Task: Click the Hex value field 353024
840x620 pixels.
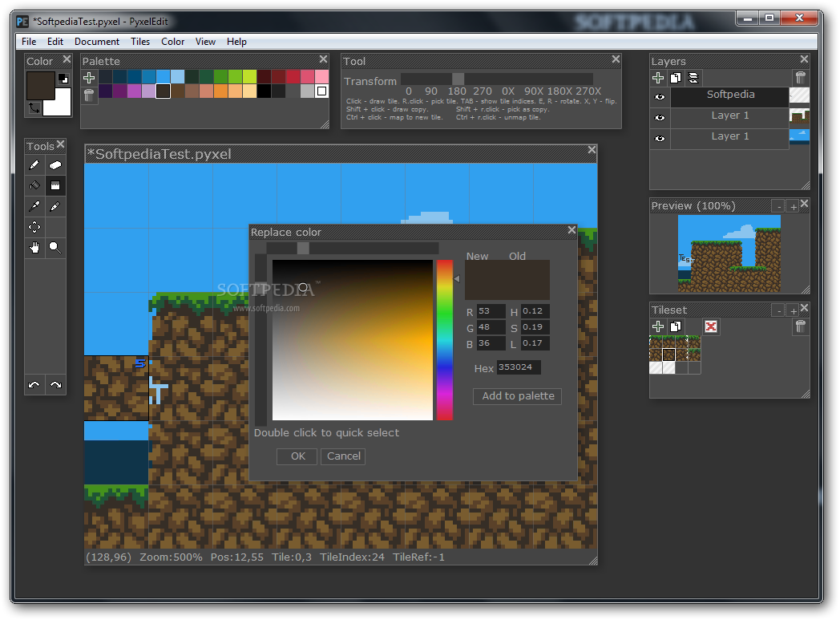Action: 519,367
